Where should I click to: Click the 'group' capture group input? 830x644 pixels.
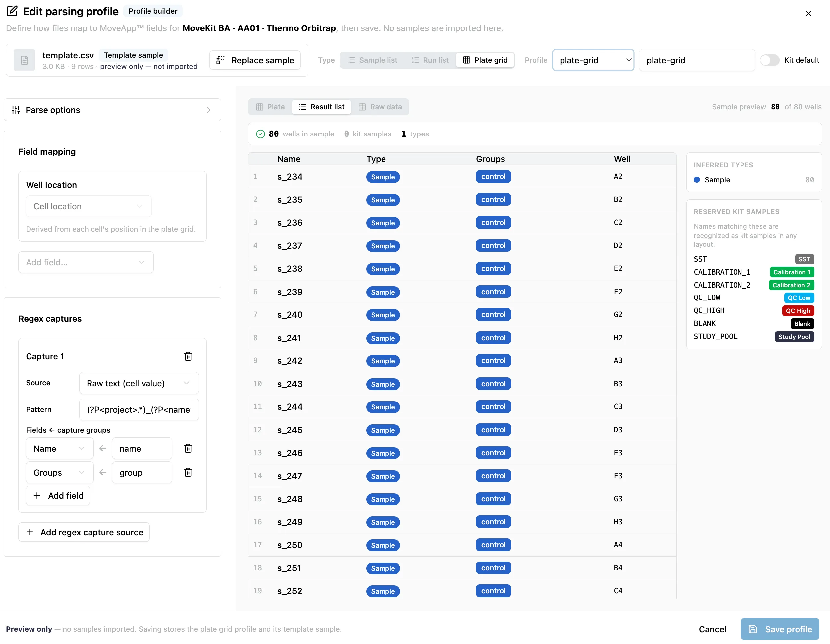pos(142,473)
